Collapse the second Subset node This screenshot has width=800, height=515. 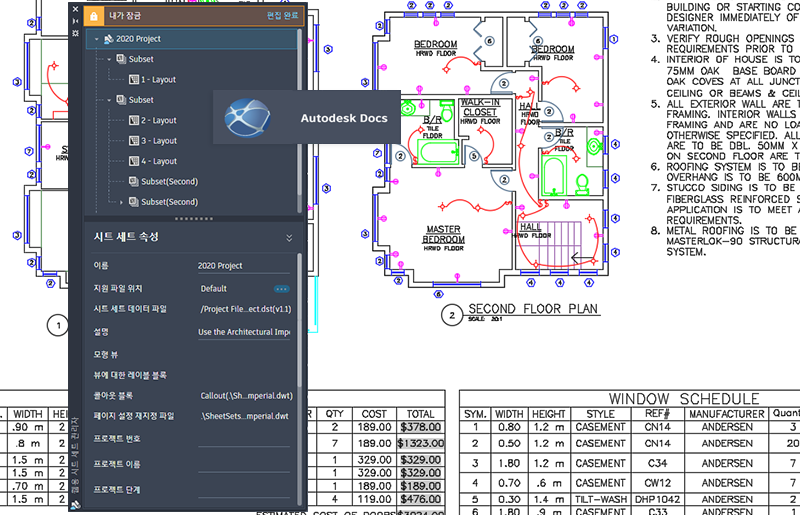click(x=109, y=100)
